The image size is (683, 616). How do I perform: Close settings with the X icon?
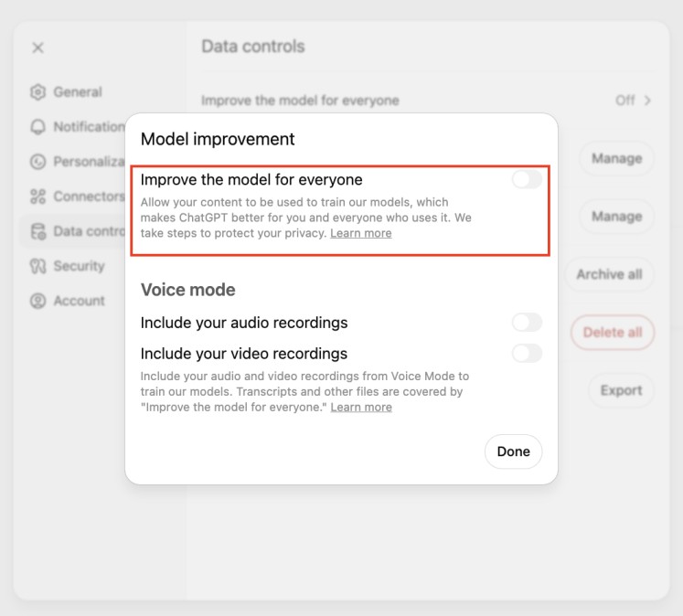(x=37, y=48)
